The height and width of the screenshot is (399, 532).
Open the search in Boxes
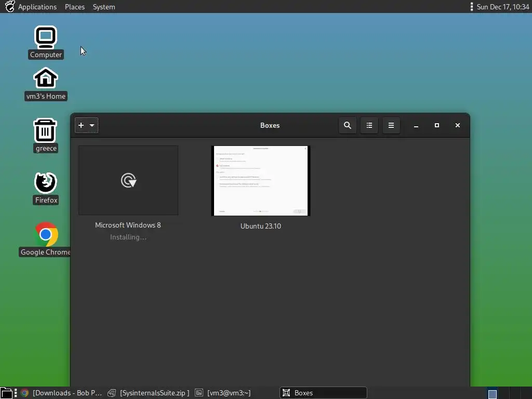(x=347, y=125)
